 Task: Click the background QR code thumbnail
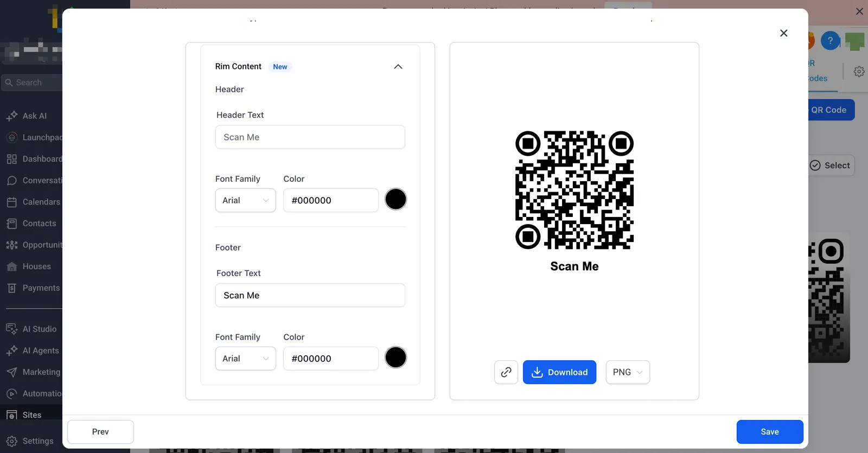pyautogui.click(x=829, y=298)
